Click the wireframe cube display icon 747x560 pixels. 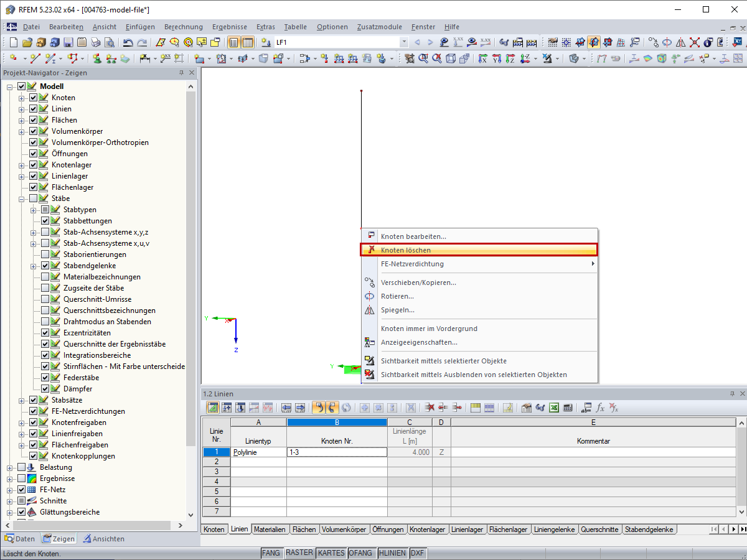[450, 58]
